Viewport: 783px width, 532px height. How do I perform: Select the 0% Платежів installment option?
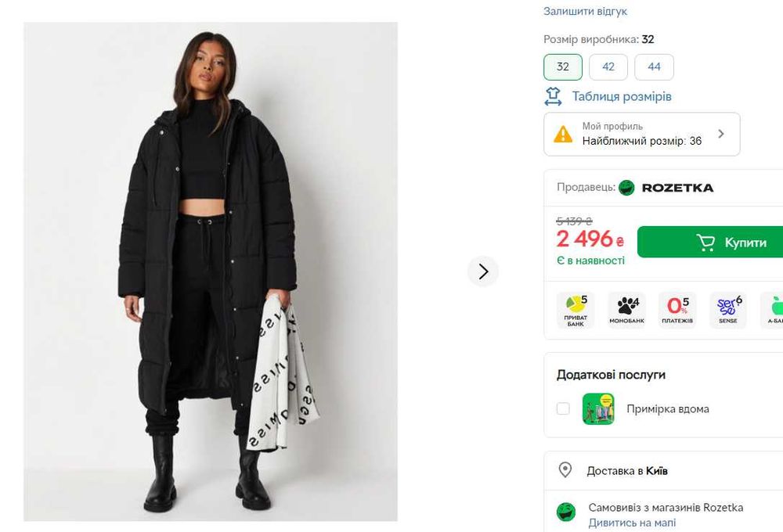click(x=677, y=310)
